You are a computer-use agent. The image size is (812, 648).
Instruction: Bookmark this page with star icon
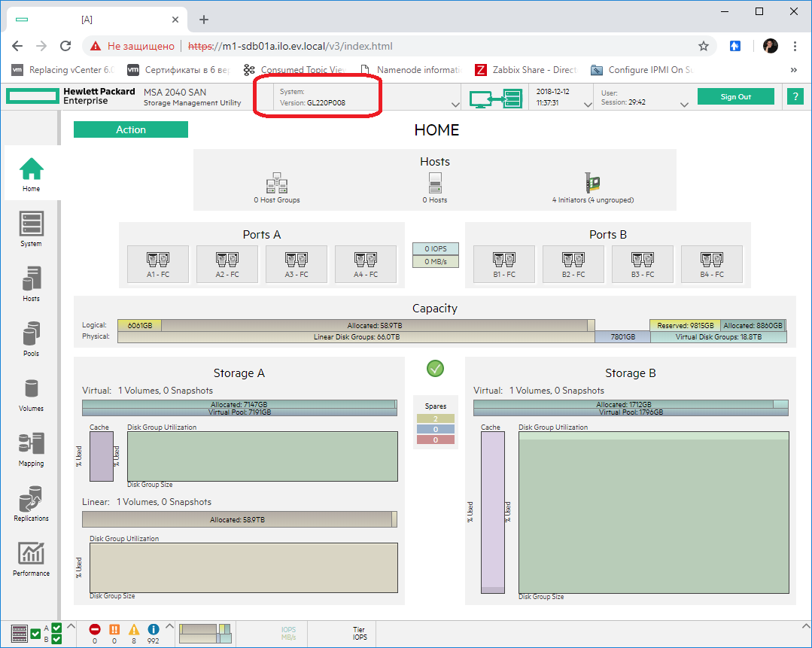703,46
